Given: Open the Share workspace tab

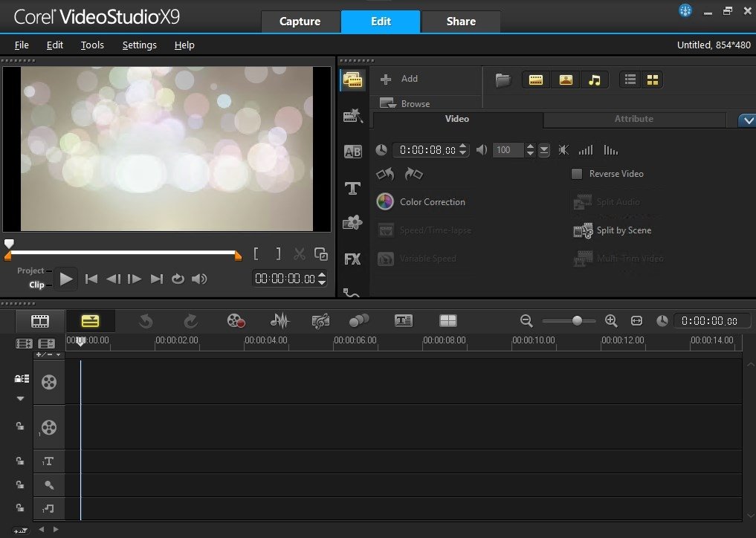Looking at the screenshot, I should 461,22.
